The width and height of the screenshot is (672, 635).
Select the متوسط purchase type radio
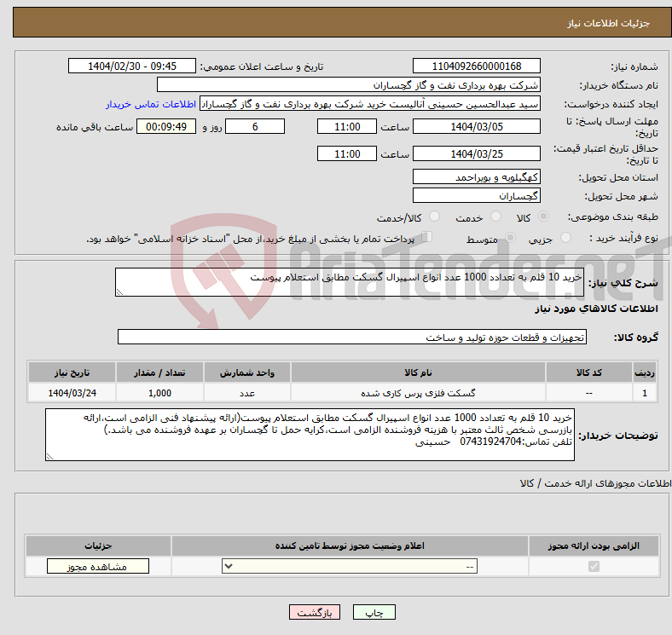(x=511, y=237)
